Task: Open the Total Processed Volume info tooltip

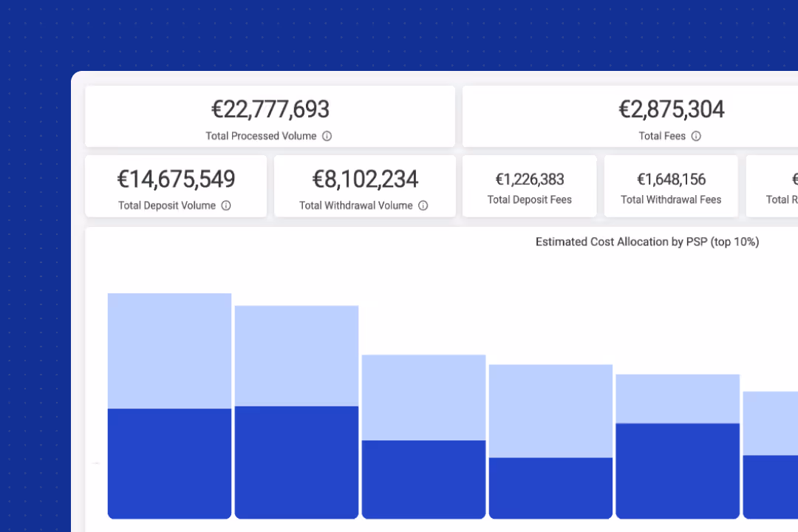Action: [327, 136]
